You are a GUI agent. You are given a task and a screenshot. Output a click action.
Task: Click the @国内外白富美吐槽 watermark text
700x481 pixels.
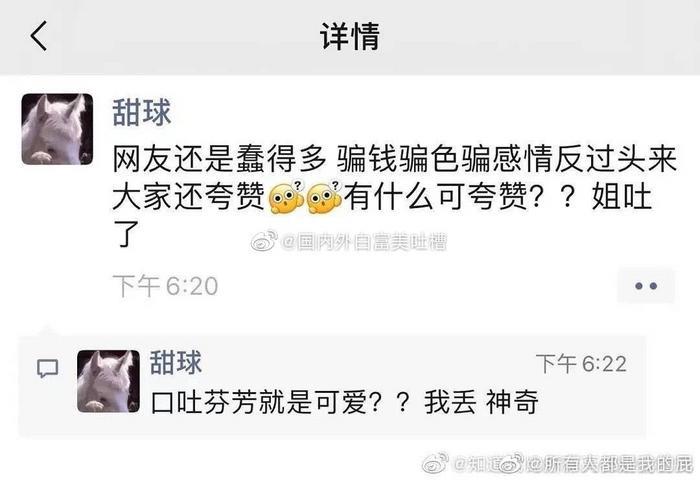click(364, 242)
